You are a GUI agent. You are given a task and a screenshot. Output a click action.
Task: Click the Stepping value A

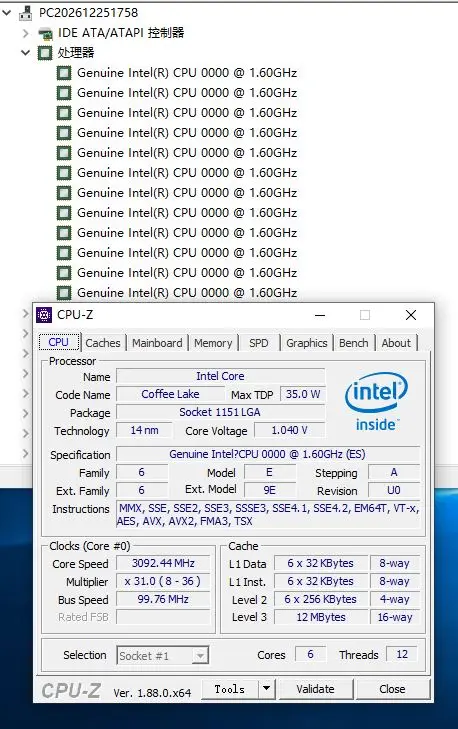pos(394,472)
